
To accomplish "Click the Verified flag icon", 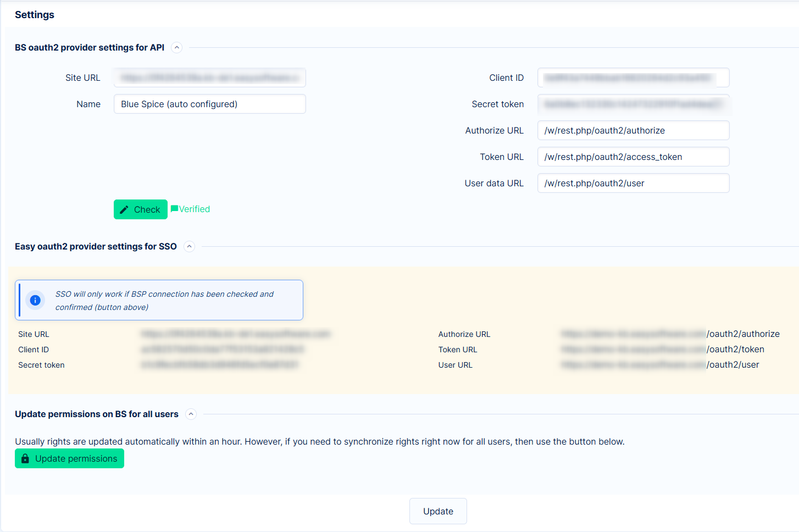I will click(174, 209).
